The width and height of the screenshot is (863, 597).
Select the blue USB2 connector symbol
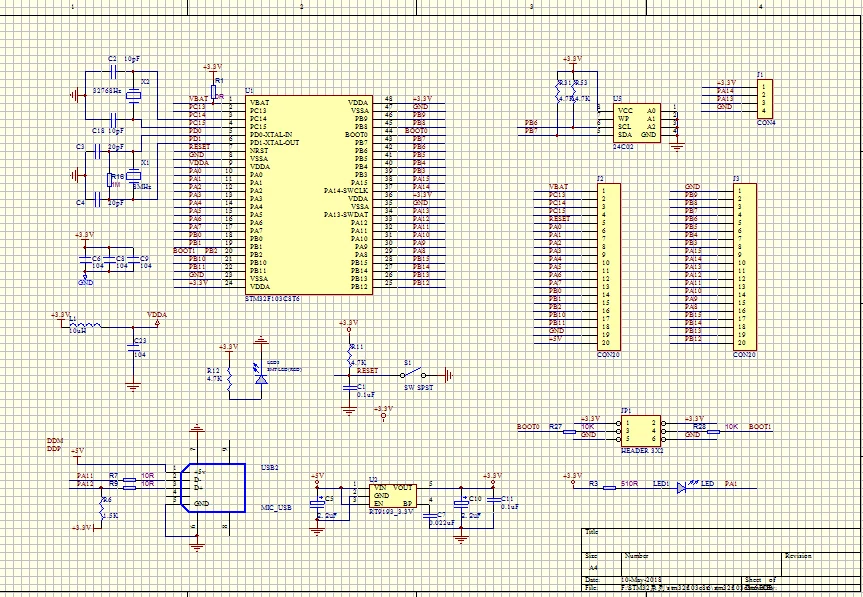click(212, 488)
